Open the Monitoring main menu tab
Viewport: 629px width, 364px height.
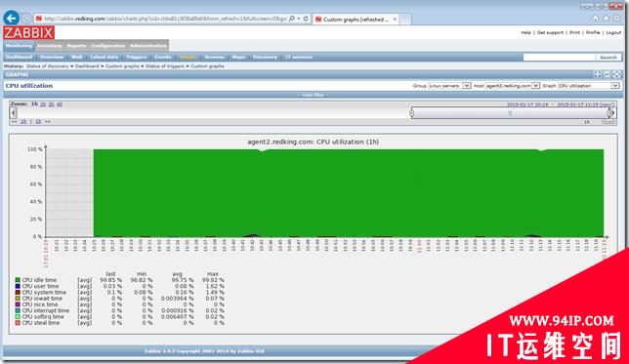[19, 46]
